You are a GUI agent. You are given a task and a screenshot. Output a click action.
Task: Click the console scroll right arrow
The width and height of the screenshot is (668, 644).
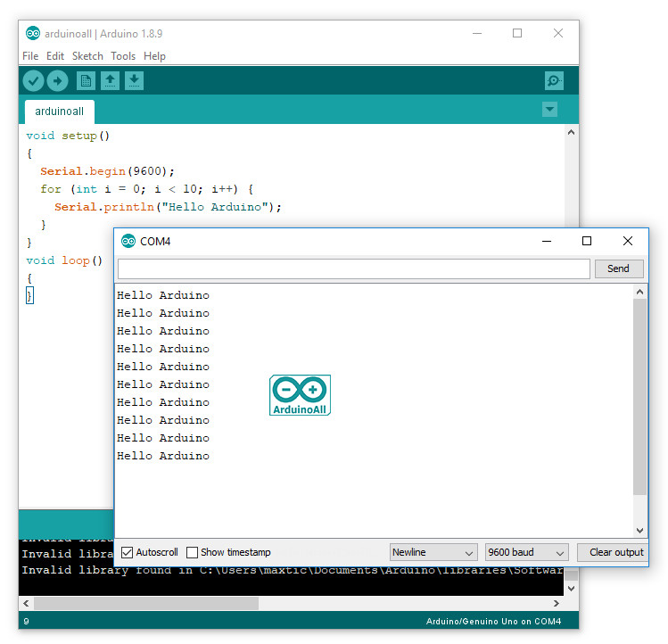coord(556,604)
